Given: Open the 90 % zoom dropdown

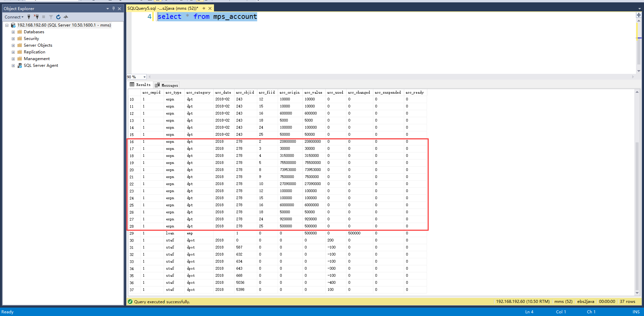Looking at the screenshot, I should [x=145, y=77].
